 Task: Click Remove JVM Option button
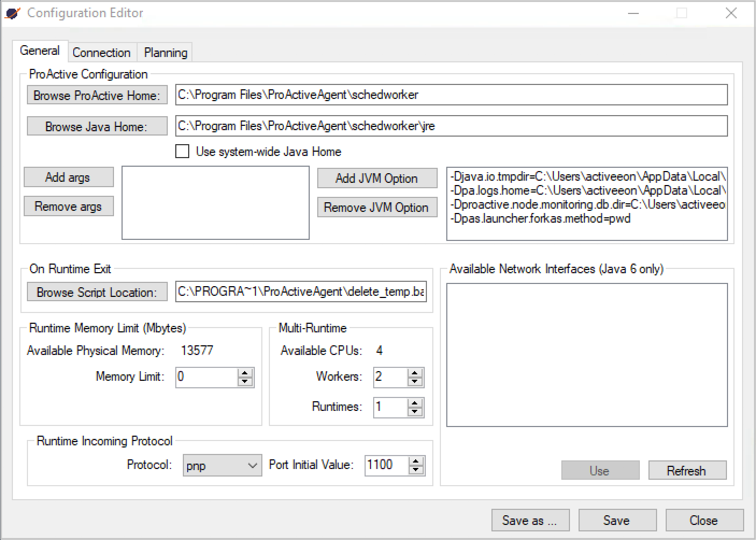click(x=377, y=208)
